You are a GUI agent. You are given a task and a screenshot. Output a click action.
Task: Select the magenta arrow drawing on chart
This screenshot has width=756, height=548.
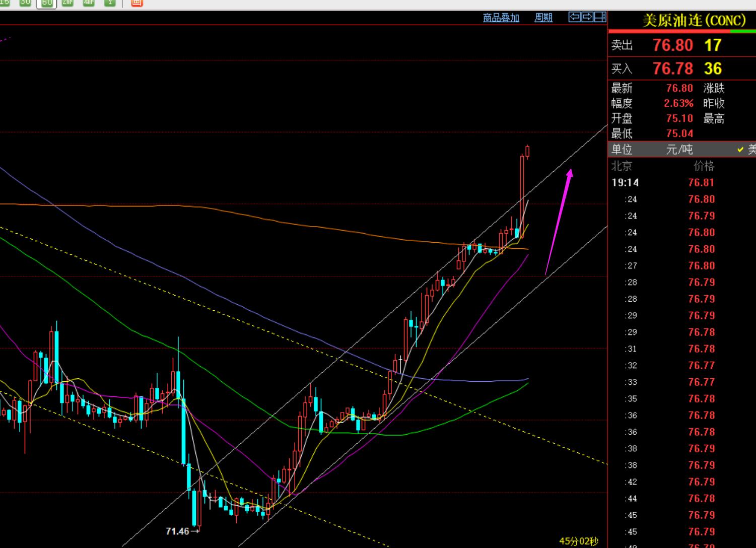[x=559, y=222]
